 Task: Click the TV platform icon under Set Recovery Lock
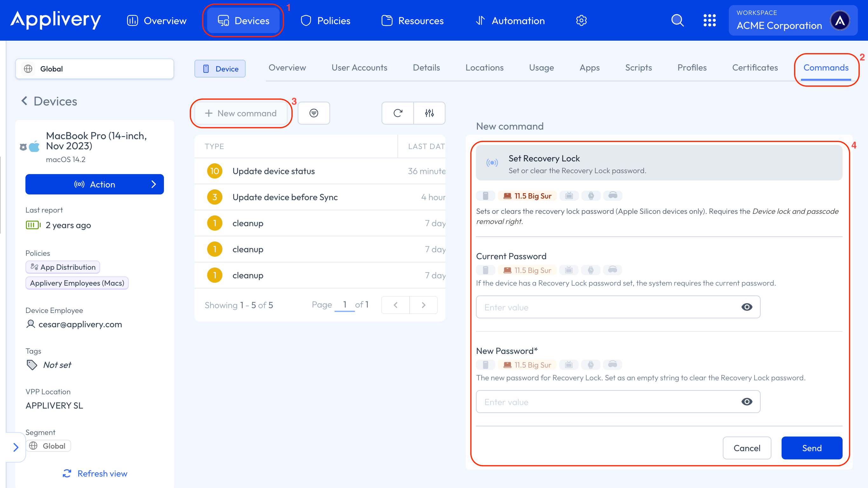pyautogui.click(x=569, y=196)
